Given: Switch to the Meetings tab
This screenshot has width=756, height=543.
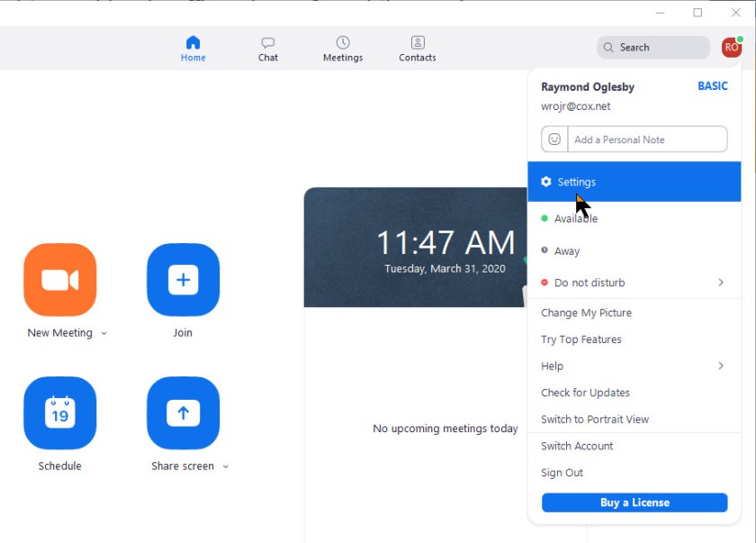Looking at the screenshot, I should (343, 50).
